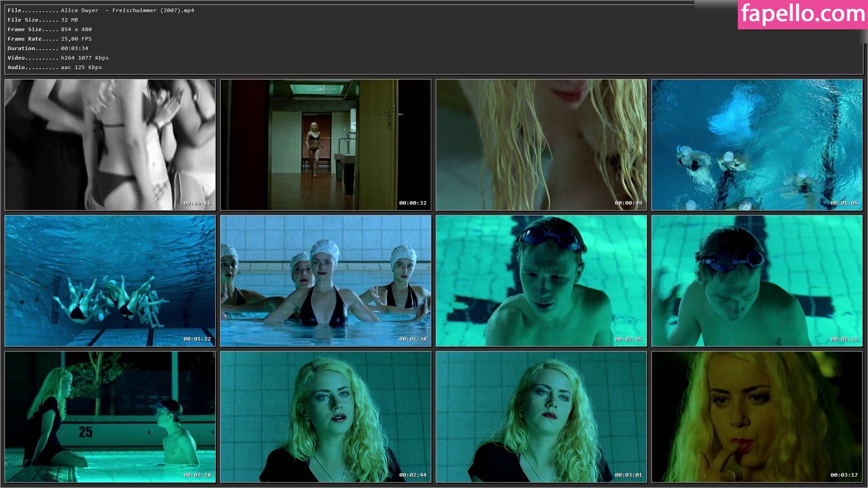Open the locker room thumbnail at 00:00:32
This screenshot has width=868, height=488.
click(x=325, y=145)
